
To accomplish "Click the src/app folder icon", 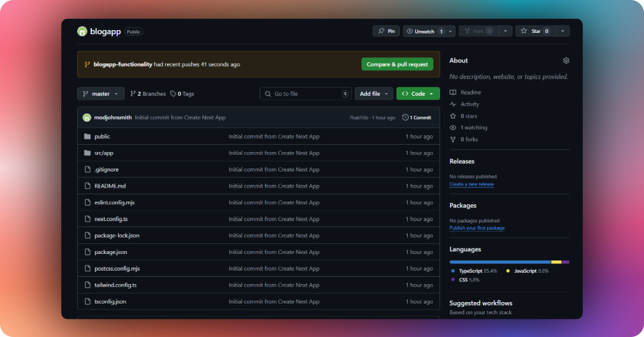I will 87,153.
